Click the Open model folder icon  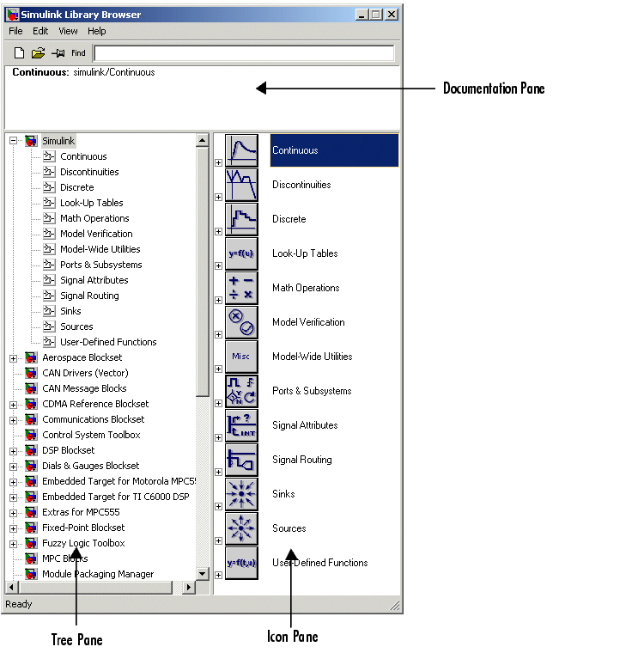[x=38, y=53]
